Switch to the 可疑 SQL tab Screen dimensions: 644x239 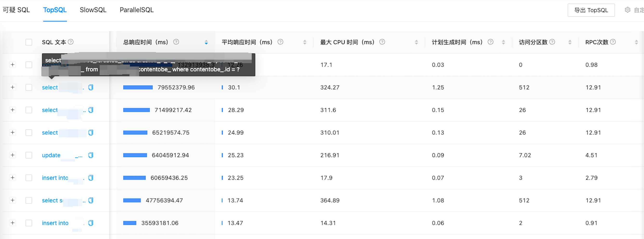tap(16, 10)
